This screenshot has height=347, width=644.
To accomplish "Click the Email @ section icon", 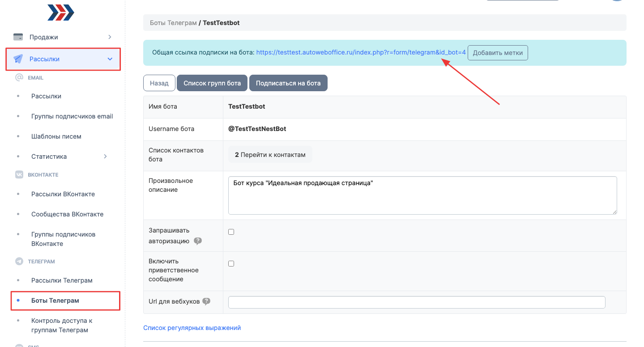I will (19, 78).
